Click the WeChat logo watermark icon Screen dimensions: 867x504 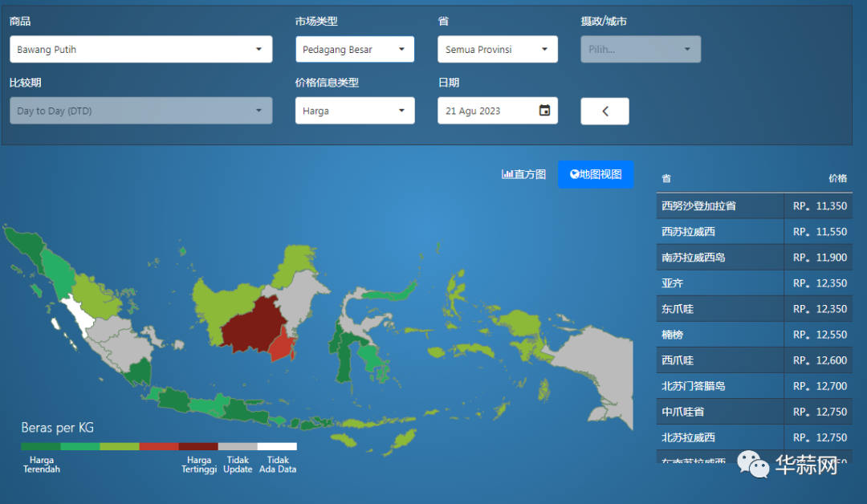(753, 464)
